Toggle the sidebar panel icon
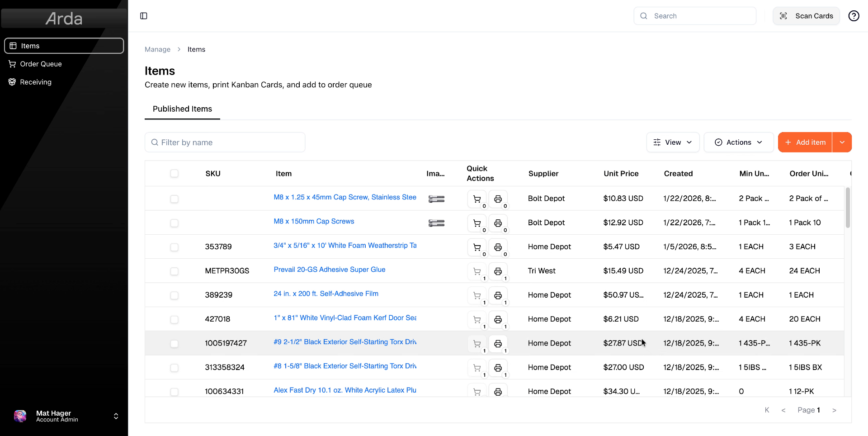The height and width of the screenshot is (436, 868). tap(144, 16)
